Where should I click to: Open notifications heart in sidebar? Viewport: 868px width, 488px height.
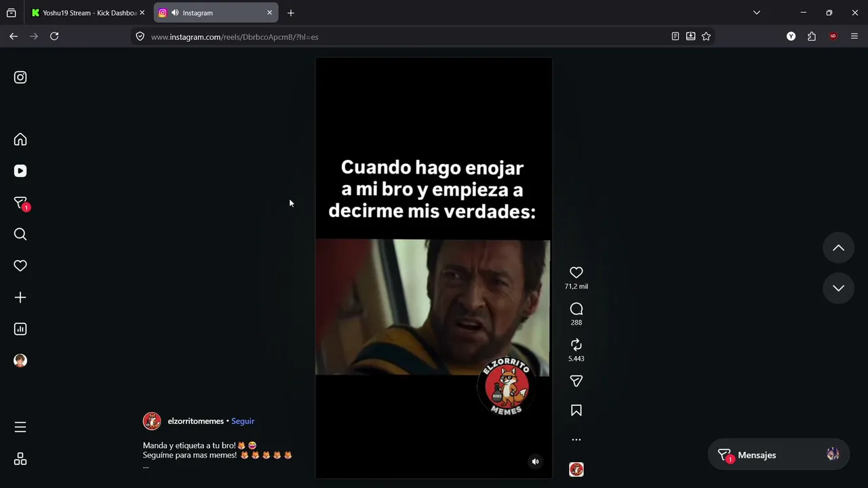[x=20, y=266]
